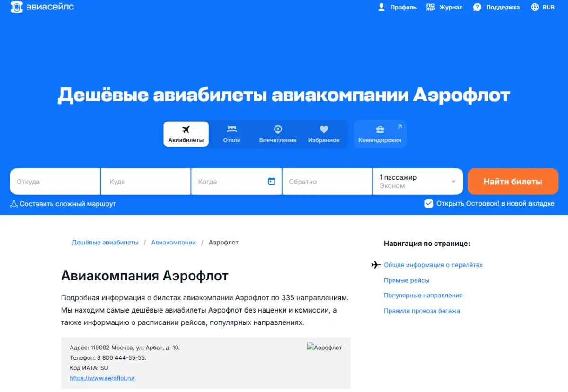Click the external link arrow on Командировки
Screen dimensions: 568x392
(x=399, y=126)
